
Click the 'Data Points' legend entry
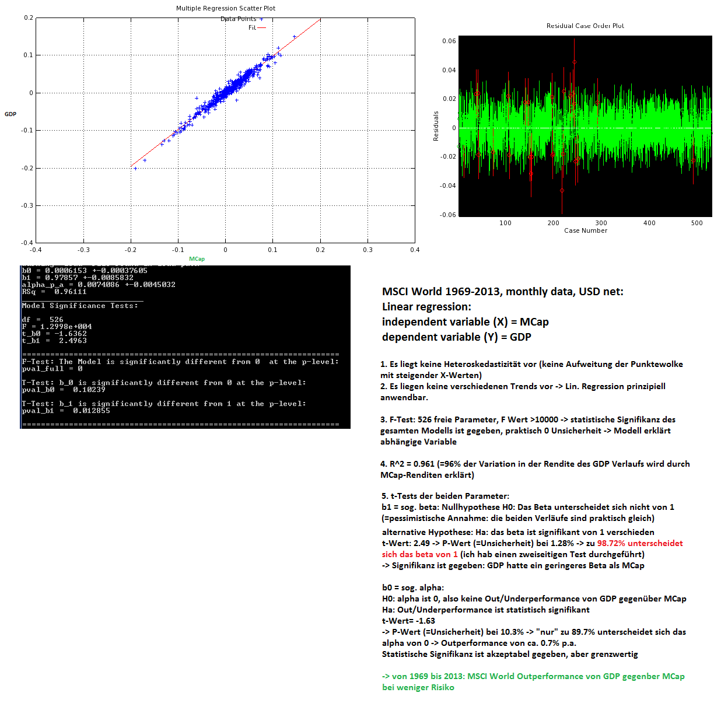242,19
